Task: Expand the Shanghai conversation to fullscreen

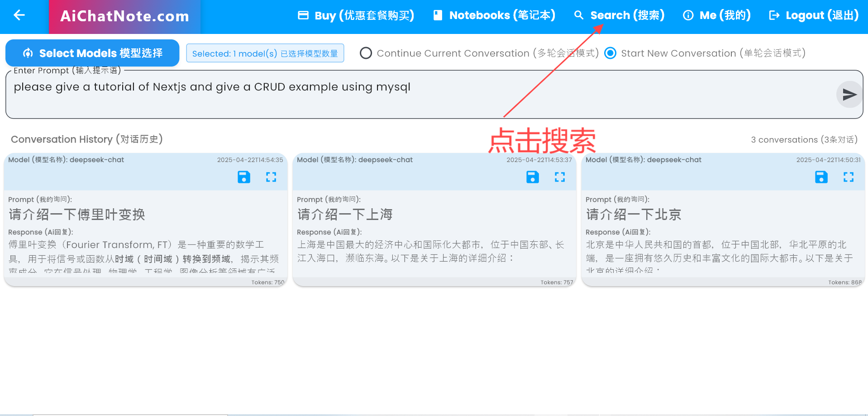Action: 560,177
